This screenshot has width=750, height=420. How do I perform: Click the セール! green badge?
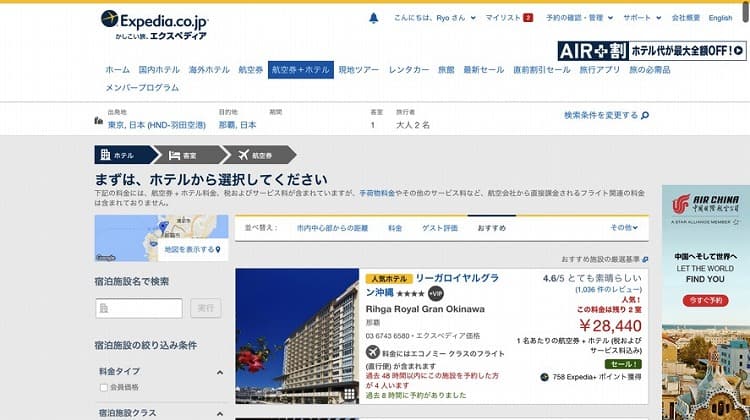pyautogui.click(x=623, y=364)
